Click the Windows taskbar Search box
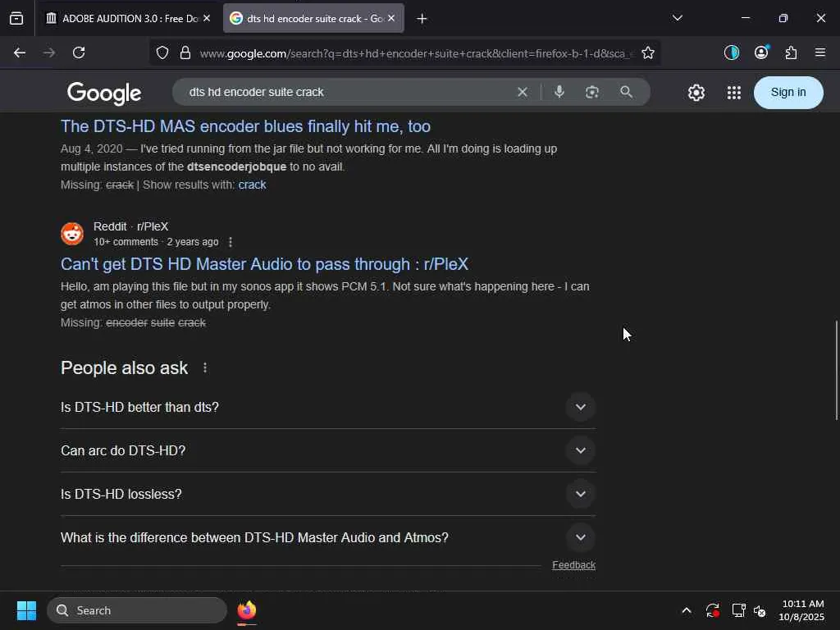Image resolution: width=840 pixels, height=630 pixels. click(x=137, y=610)
